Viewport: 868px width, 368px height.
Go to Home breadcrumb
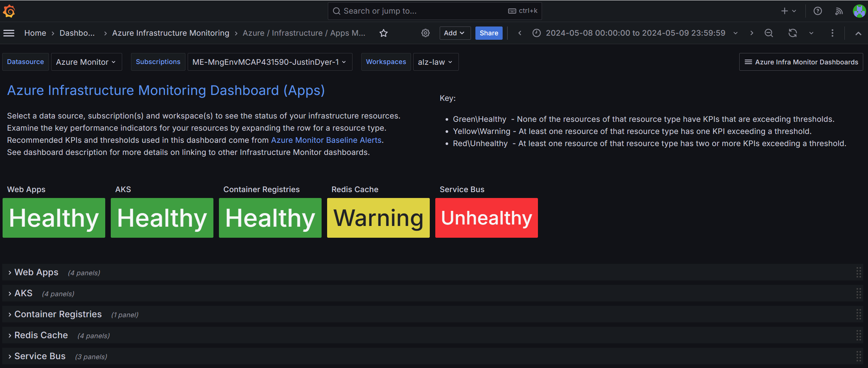click(x=35, y=33)
